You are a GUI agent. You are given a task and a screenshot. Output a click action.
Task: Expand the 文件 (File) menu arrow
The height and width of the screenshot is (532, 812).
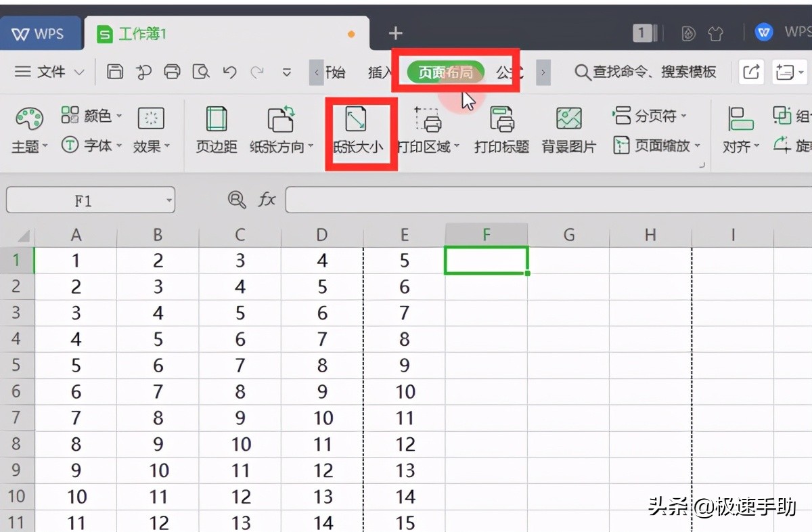pyautogui.click(x=79, y=72)
